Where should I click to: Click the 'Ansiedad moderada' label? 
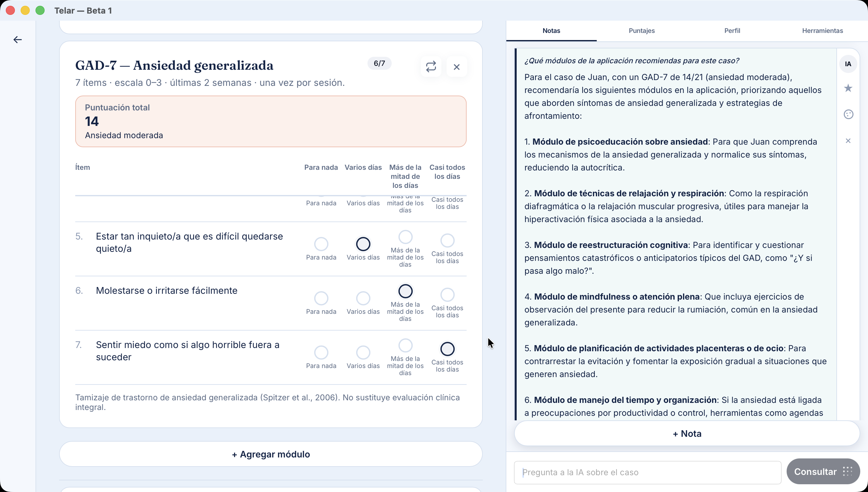(124, 136)
